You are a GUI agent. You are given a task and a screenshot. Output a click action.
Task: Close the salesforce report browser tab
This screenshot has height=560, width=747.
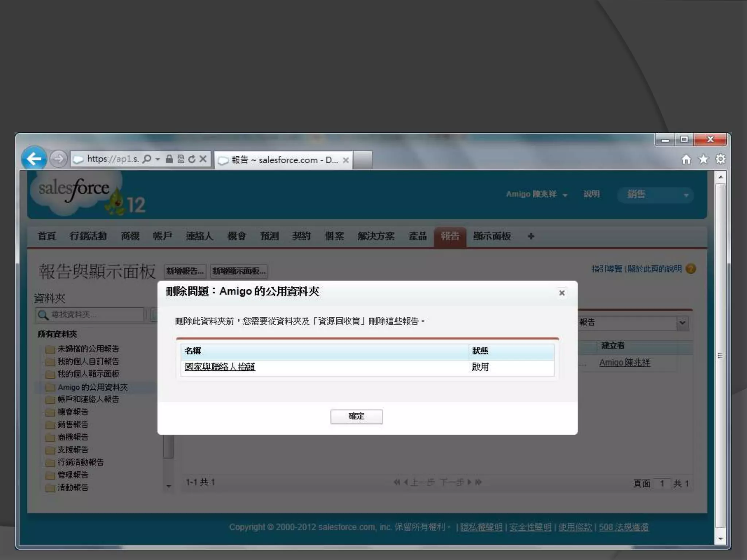pos(346,160)
